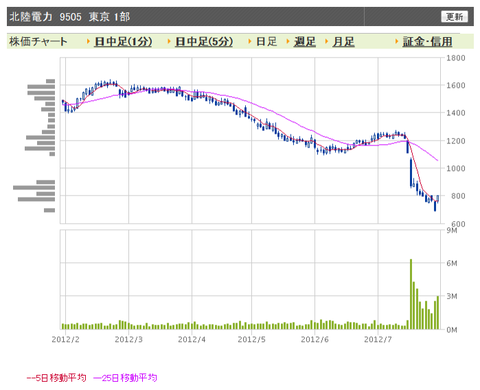
Task: Click orange arrow before 週足
Action: [288, 41]
